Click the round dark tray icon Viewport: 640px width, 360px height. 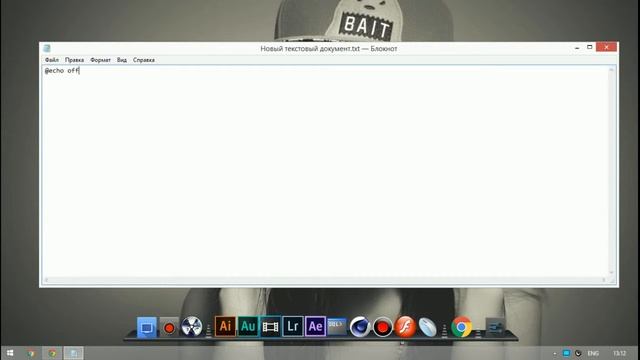(x=578, y=353)
